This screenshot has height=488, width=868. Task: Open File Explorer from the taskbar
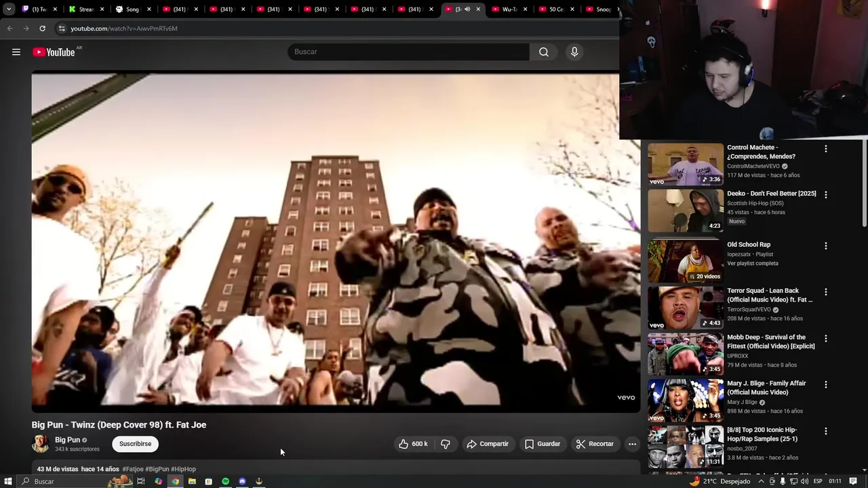click(x=192, y=481)
